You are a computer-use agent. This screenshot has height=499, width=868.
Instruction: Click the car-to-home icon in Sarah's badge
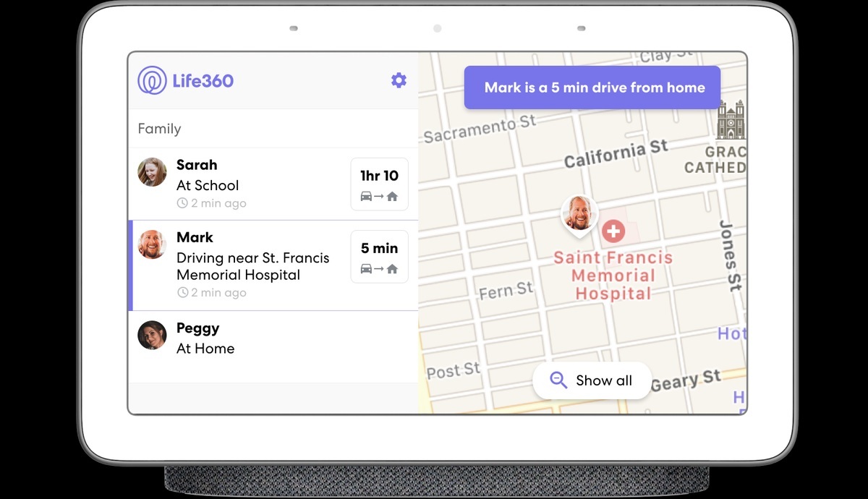(379, 196)
